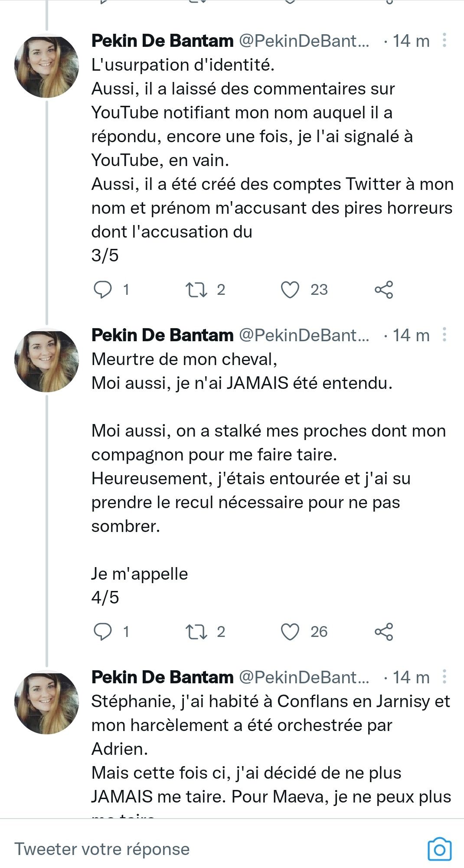Open the 14 m timestamp of 3/5 tweet

411,41
